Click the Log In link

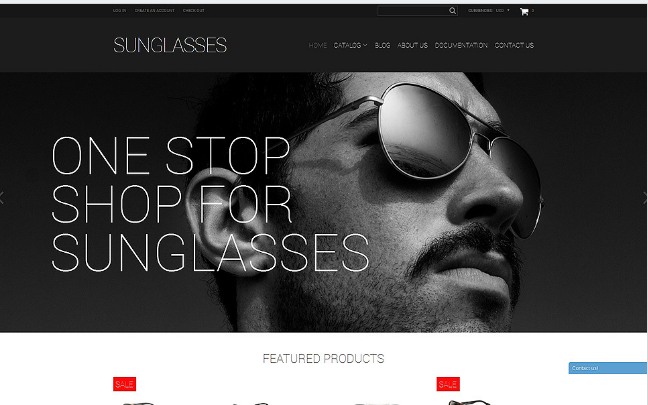point(119,10)
